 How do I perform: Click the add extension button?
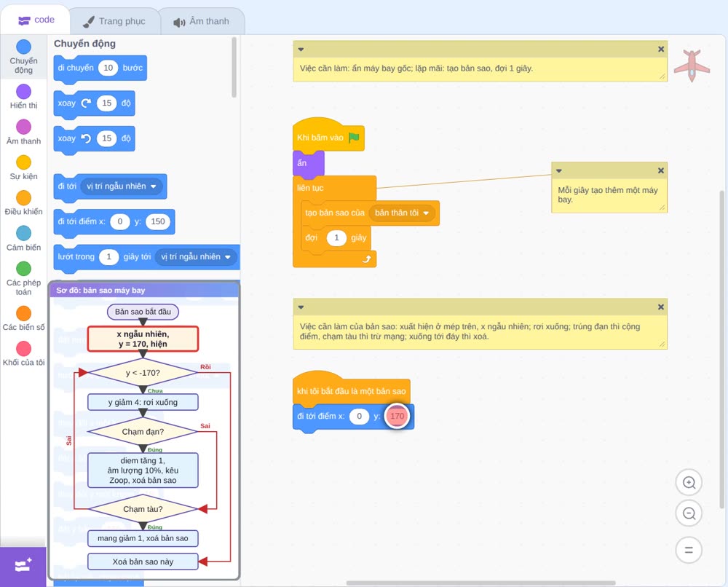click(23, 566)
